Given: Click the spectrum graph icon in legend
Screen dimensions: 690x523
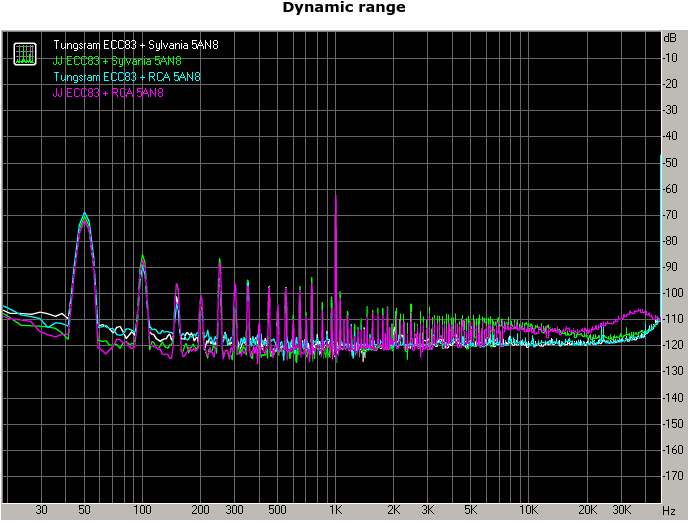Looking at the screenshot, I should pos(25,54).
